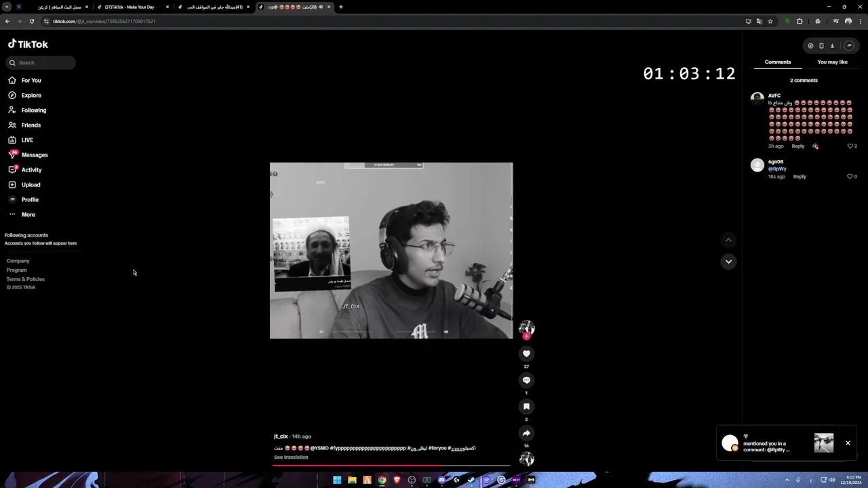
Task: Open Discord from the taskbar
Action: coord(441,480)
